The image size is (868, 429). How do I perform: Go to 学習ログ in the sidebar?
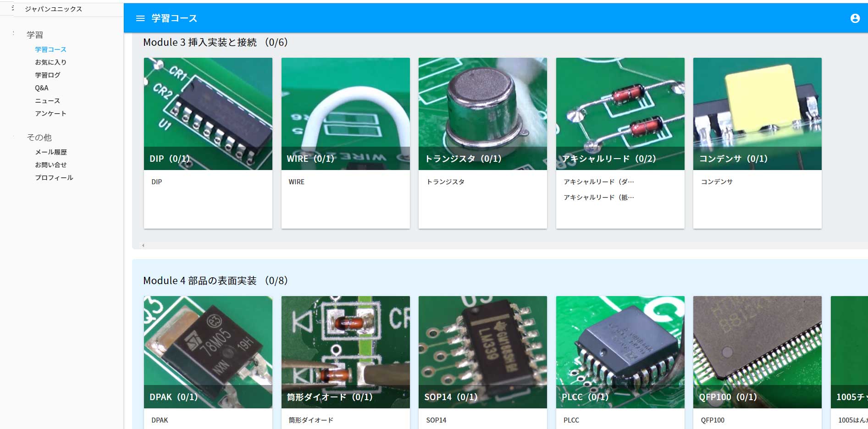point(48,75)
